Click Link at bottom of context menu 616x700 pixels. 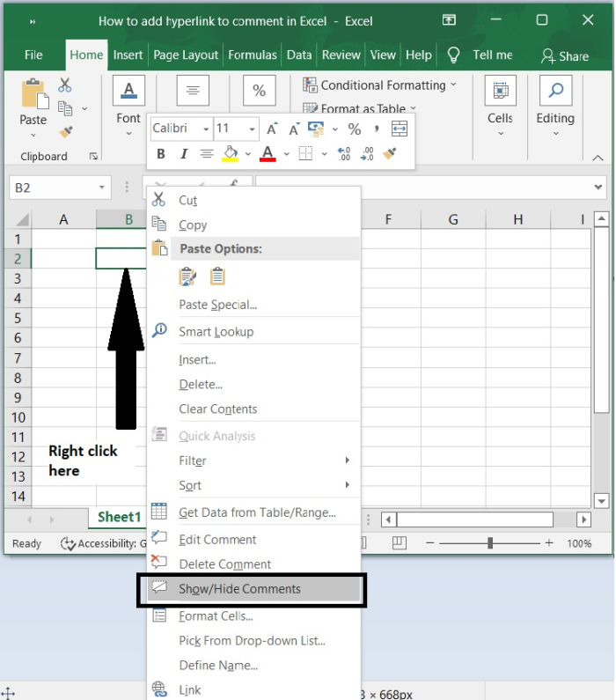point(253,690)
